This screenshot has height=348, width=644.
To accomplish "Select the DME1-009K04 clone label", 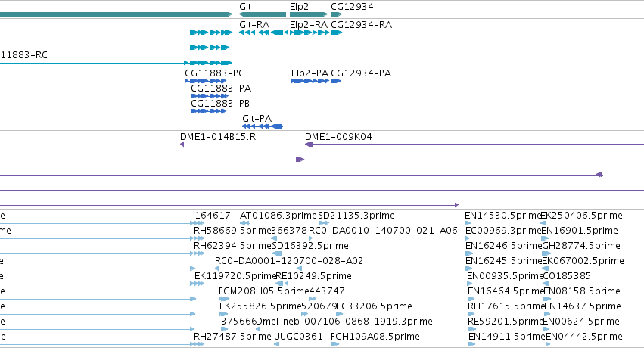I will [338, 137].
